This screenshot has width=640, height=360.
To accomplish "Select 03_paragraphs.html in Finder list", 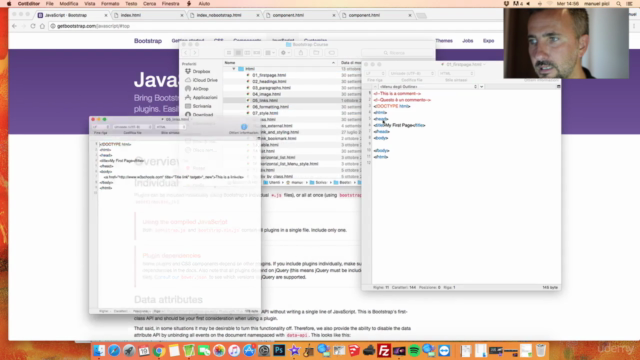I will (x=271, y=88).
